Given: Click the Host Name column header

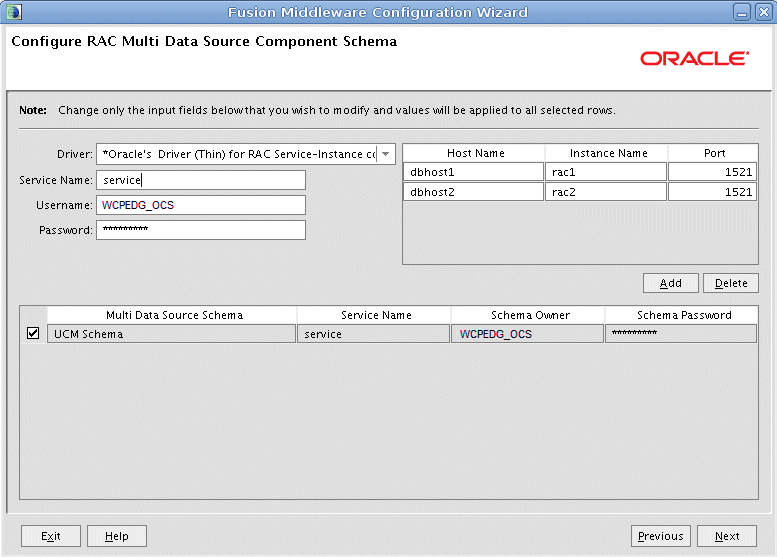Looking at the screenshot, I should (475, 153).
